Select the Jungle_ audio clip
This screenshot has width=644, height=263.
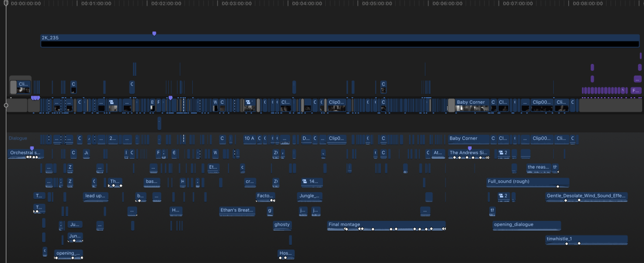tap(309, 196)
